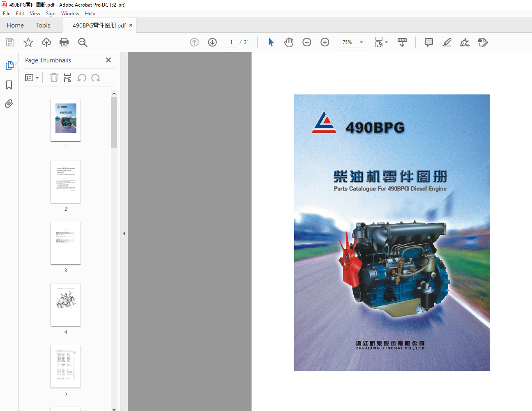This screenshot has height=411, width=532.
Task: Open the Help menu
Action: [x=90, y=14]
